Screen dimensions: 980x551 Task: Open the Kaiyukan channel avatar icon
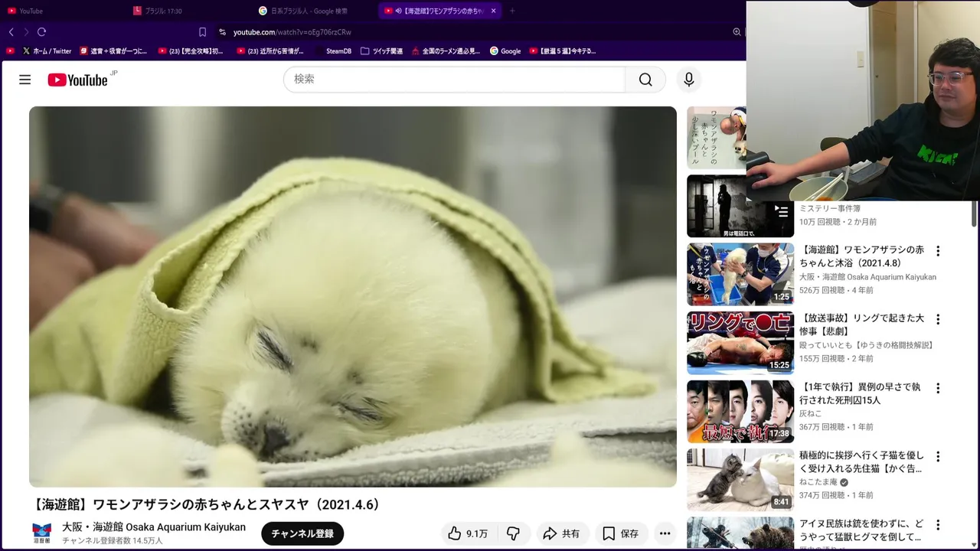[42, 533]
